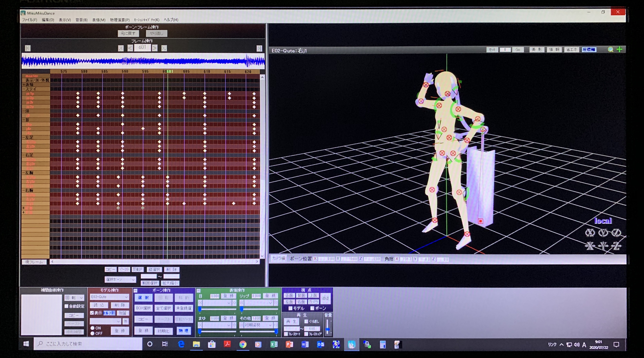Open the 編集(D) menu
This screenshot has height=358, width=644.
pyautogui.click(x=48, y=20)
